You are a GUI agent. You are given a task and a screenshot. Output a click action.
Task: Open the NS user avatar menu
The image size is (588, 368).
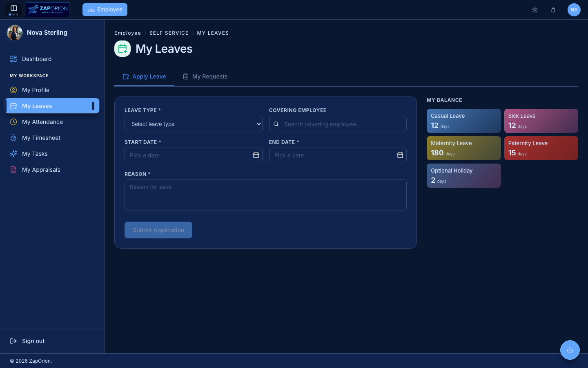click(574, 10)
